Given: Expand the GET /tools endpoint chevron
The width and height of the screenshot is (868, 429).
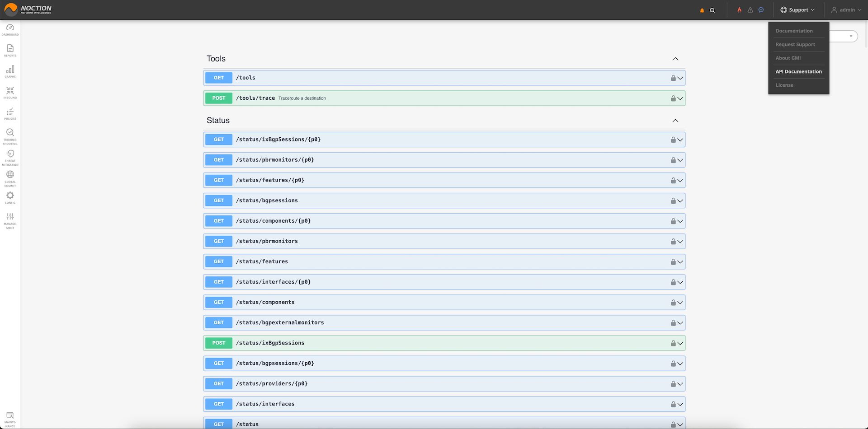Looking at the screenshot, I should (680, 78).
